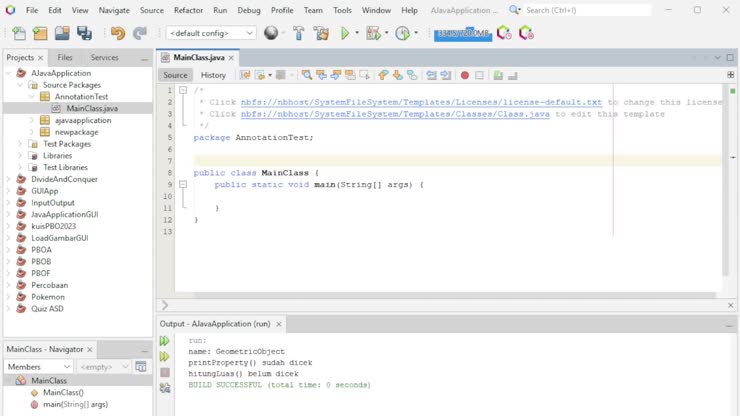740x416 pixels.
Task: Collapse the license comment fold marker
Action: tap(182, 90)
